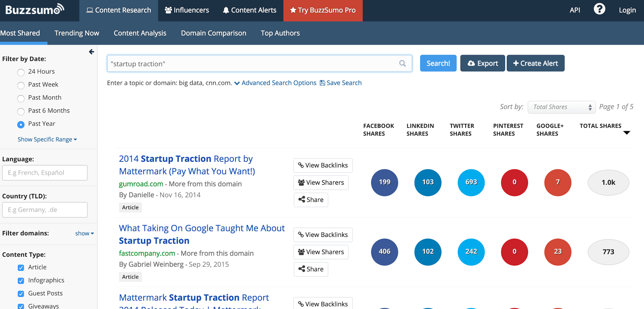Image resolution: width=644 pixels, height=309 pixels.
Task: Click the Search! button
Action: [x=438, y=63]
